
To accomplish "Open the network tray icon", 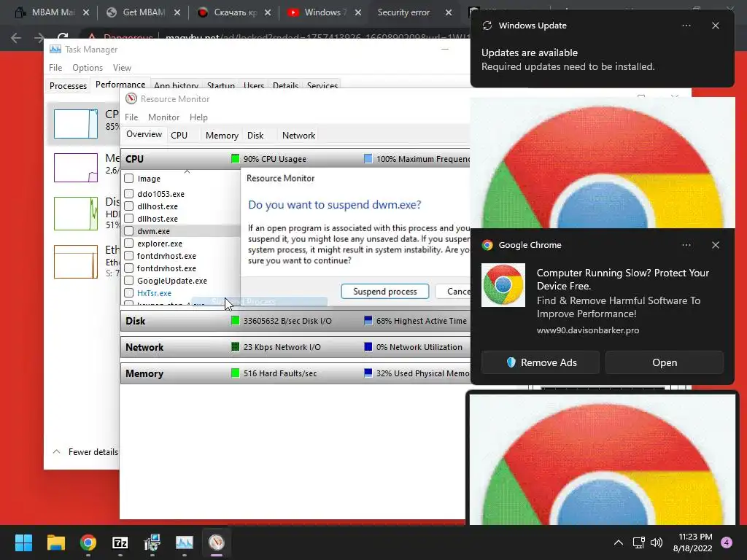I will click(x=638, y=542).
